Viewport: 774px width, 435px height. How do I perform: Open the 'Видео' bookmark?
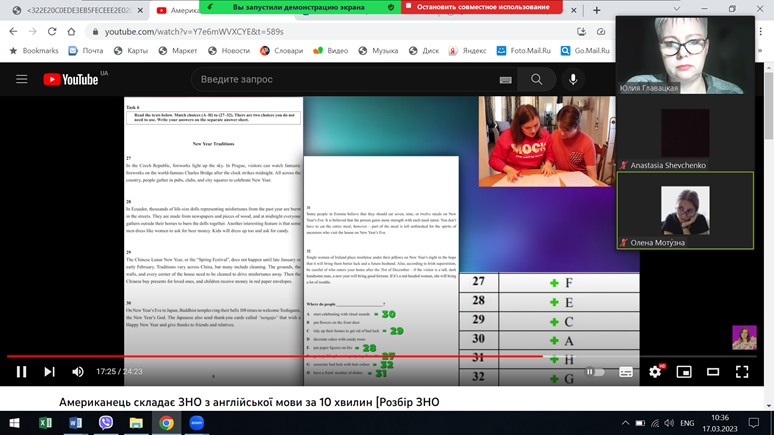click(331, 50)
